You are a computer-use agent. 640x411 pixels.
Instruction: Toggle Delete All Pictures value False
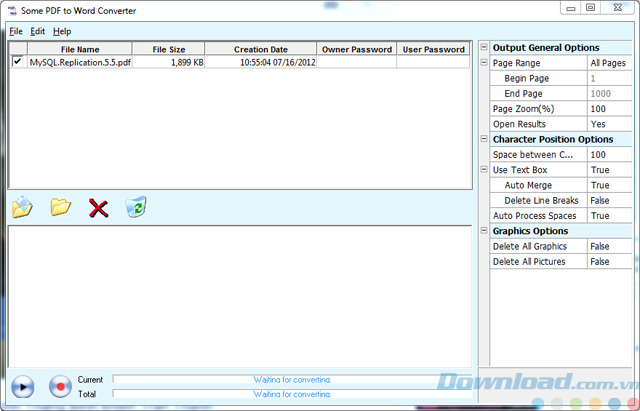[x=610, y=262]
